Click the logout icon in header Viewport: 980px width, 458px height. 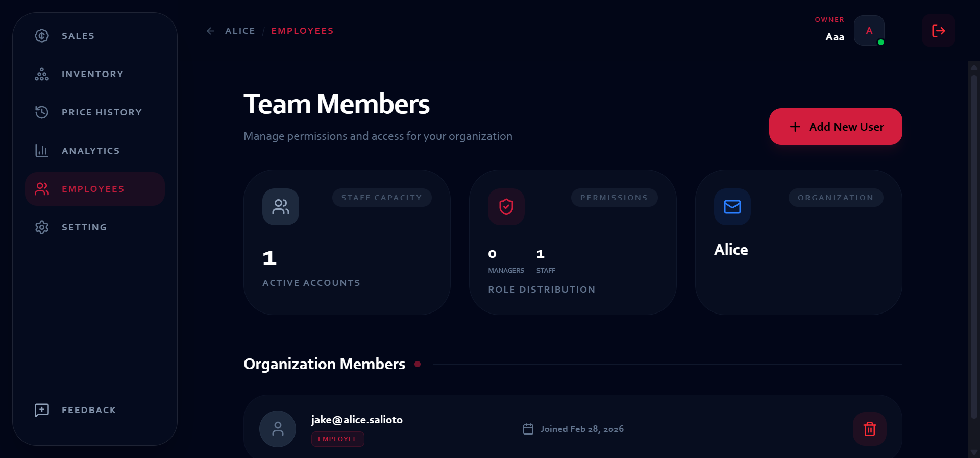pyautogui.click(x=938, y=31)
